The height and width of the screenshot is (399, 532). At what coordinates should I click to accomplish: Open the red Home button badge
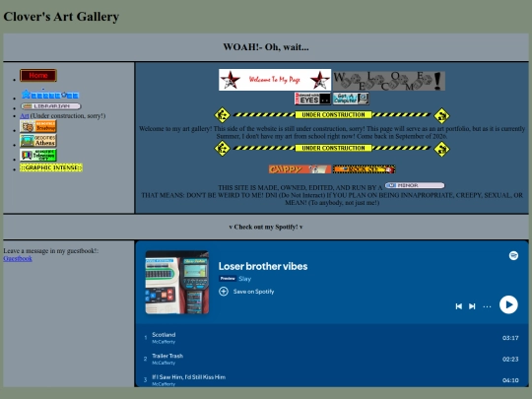pyautogui.click(x=38, y=75)
